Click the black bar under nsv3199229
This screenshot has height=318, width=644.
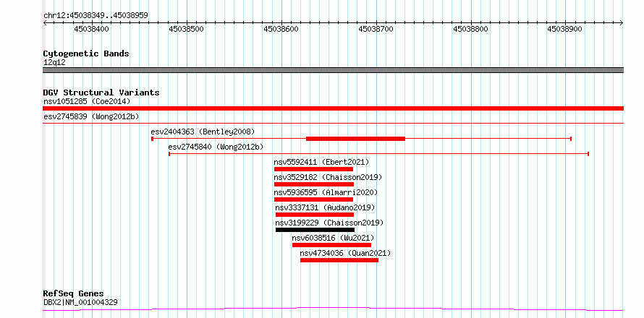click(315, 230)
